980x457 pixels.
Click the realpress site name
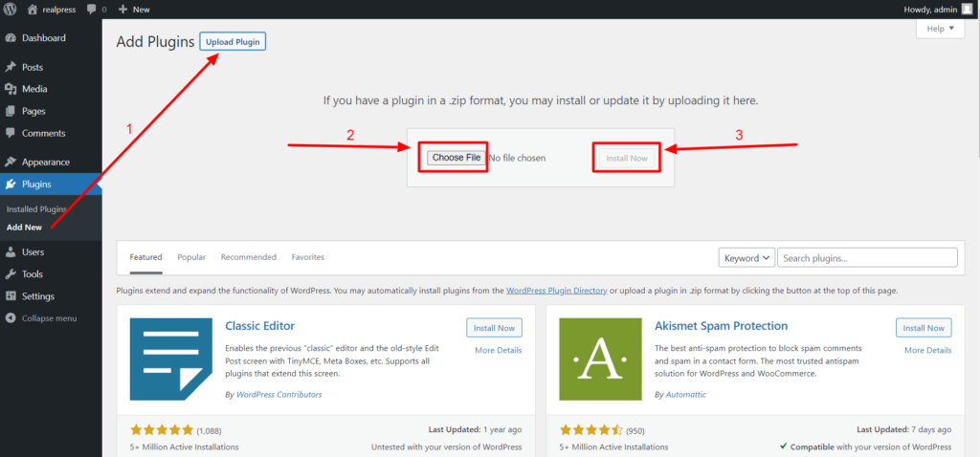point(59,10)
